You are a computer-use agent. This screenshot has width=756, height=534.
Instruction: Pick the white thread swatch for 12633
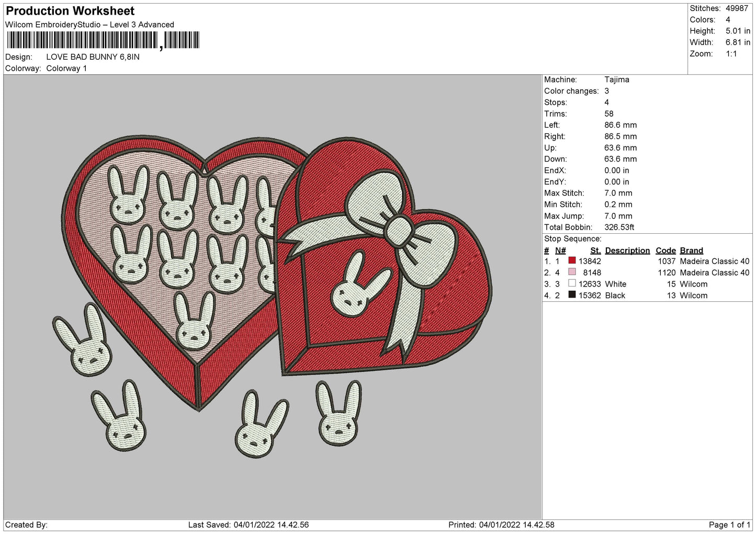coord(572,284)
